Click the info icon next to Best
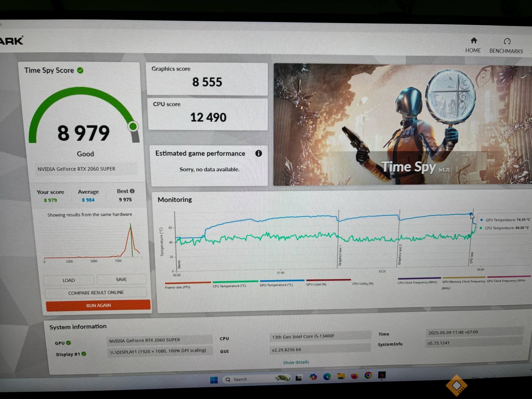532x399 pixels. [132, 191]
